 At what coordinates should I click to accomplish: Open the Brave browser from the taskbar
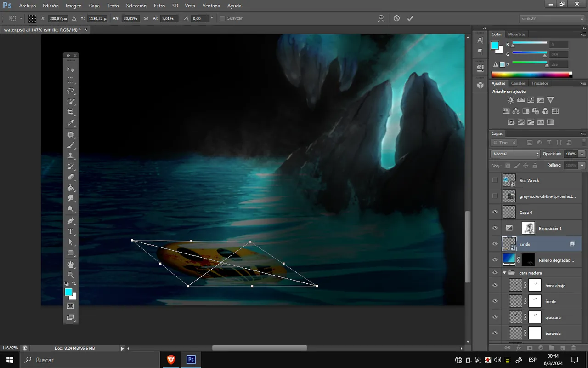[171, 360]
